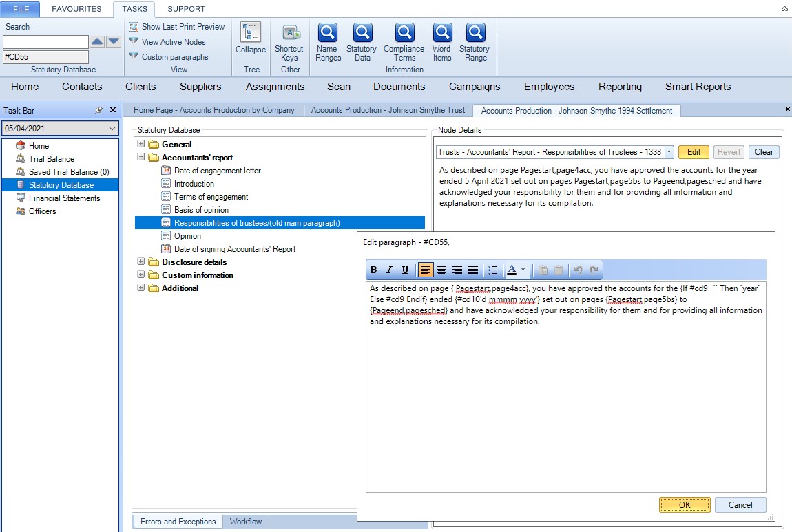Insert a bulleted list
The width and height of the screenshot is (792, 532).
pos(493,270)
